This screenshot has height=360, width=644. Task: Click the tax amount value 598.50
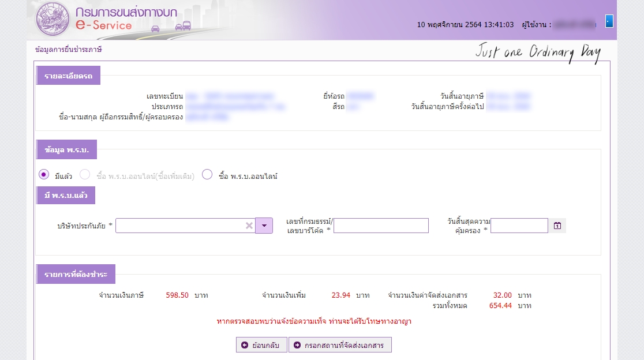pyautogui.click(x=177, y=295)
